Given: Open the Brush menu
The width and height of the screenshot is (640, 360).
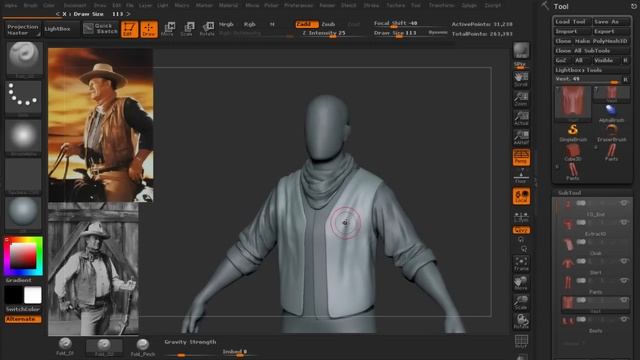Looking at the screenshot, I should point(30,5).
